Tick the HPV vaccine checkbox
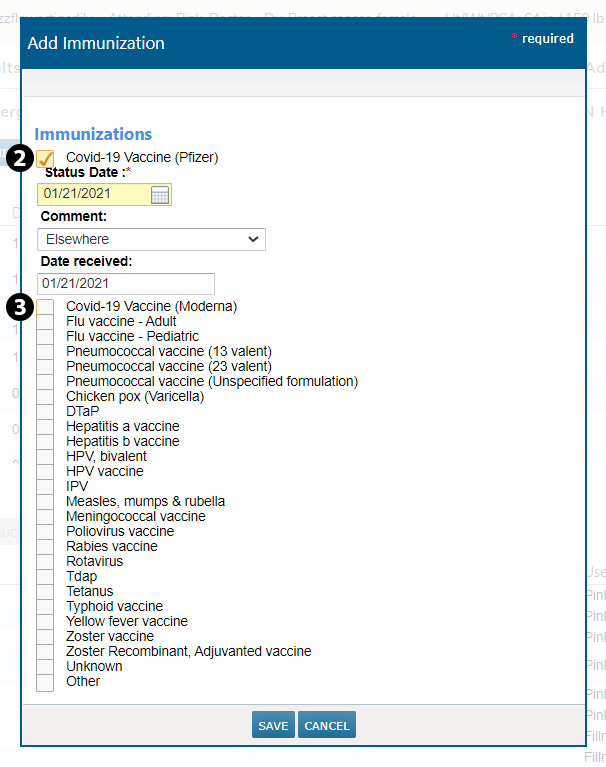This screenshot has width=606, height=767. (x=45, y=472)
